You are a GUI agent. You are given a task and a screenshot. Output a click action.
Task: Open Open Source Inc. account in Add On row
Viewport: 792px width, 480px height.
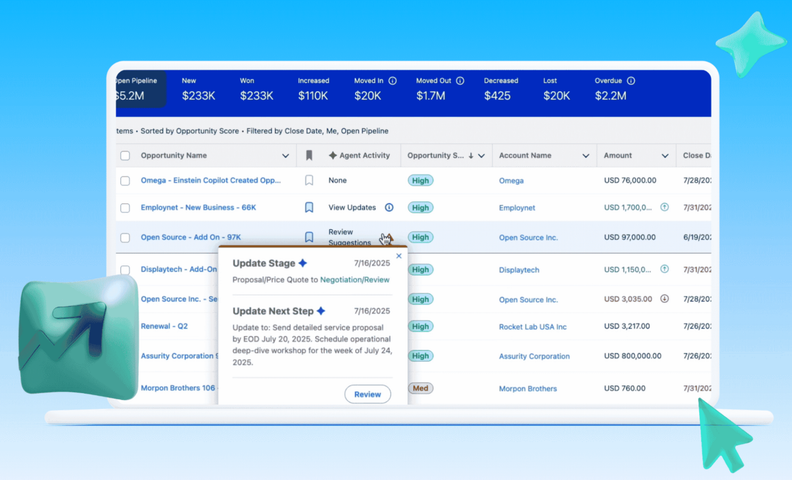coord(528,237)
